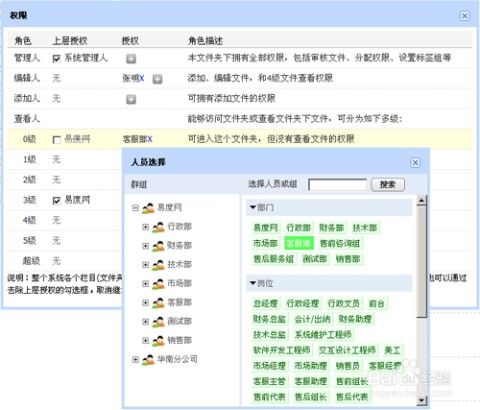Image resolution: width=480 pixels, height=410 pixels.
Task: Select the 美工 position tag
Action: coord(392,350)
